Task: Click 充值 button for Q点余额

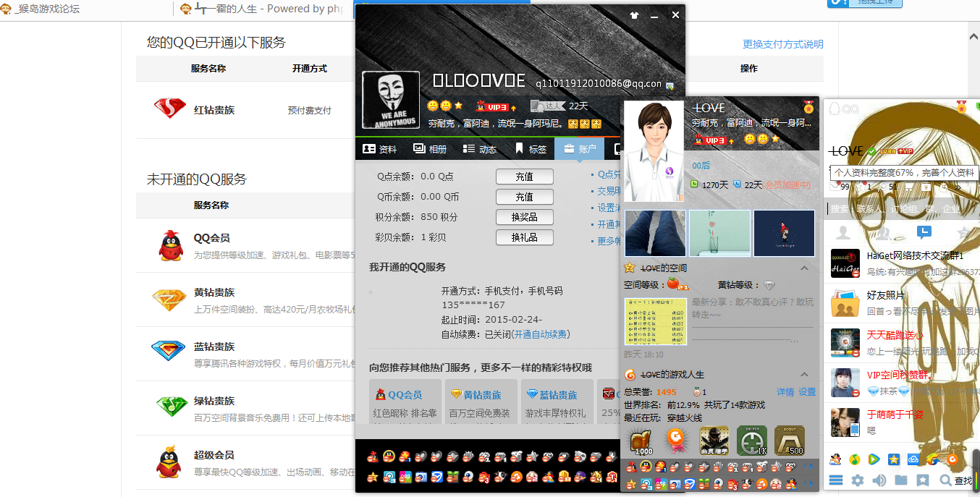Action: (x=525, y=177)
